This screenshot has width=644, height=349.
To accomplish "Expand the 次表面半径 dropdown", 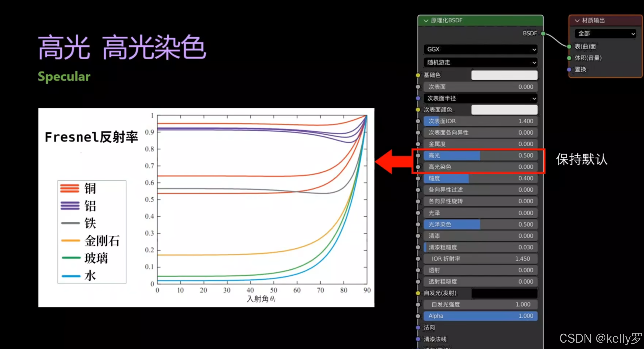I will tap(480, 98).
